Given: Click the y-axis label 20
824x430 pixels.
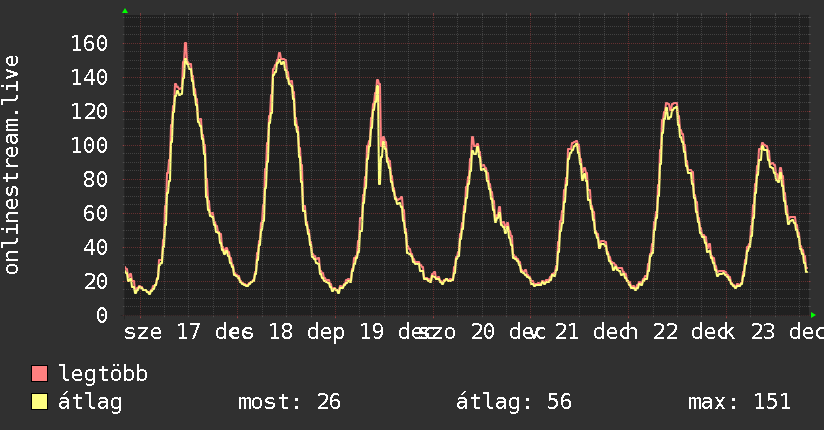Looking at the screenshot, I should 96,282.
